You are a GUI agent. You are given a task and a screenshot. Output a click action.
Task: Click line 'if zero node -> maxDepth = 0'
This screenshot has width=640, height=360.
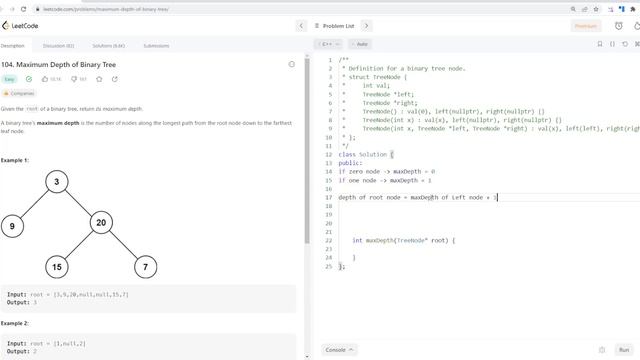(x=387, y=171)
